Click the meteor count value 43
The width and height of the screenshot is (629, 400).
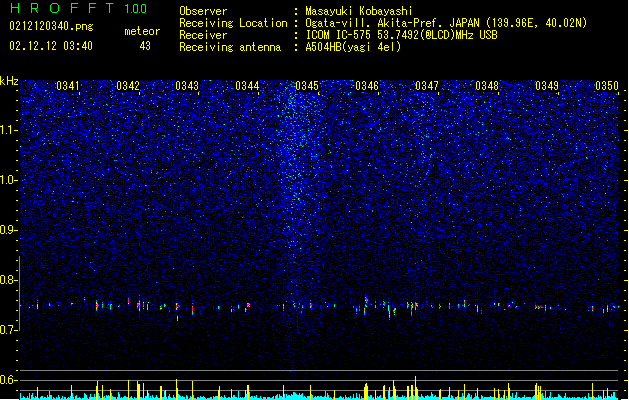point(145,46)
